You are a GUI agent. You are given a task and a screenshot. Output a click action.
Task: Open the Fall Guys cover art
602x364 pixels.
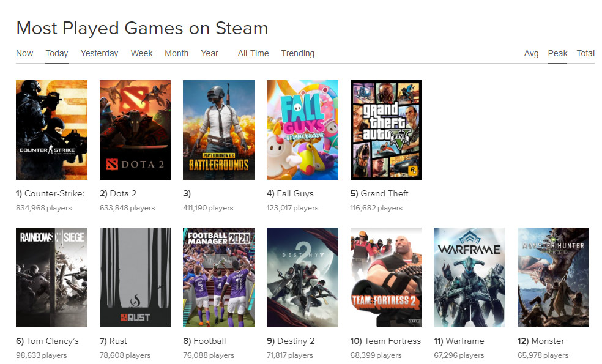tap(303, 130)
